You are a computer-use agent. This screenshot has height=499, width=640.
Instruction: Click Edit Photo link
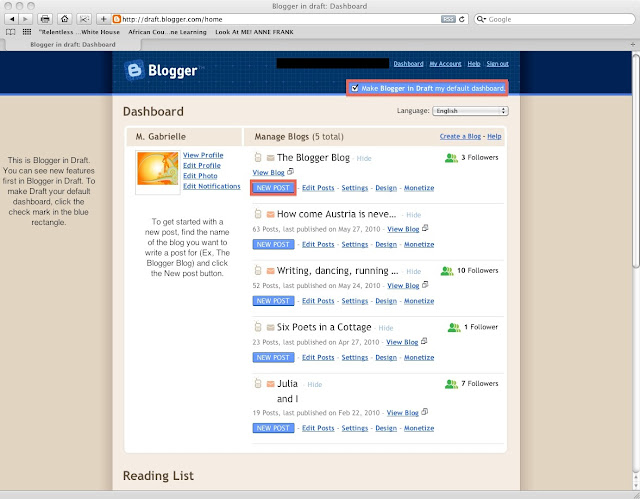tap(200, 175)
